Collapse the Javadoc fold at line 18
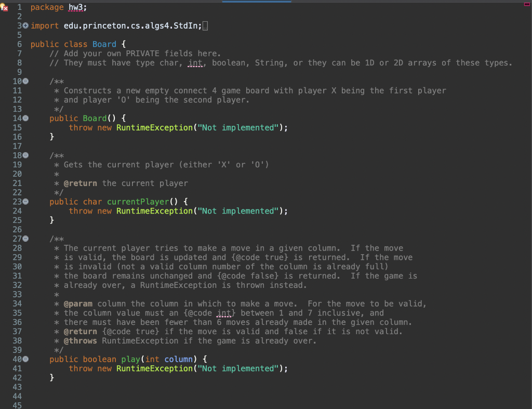This screenshot has height=409, width=532. tap(25, 155)
